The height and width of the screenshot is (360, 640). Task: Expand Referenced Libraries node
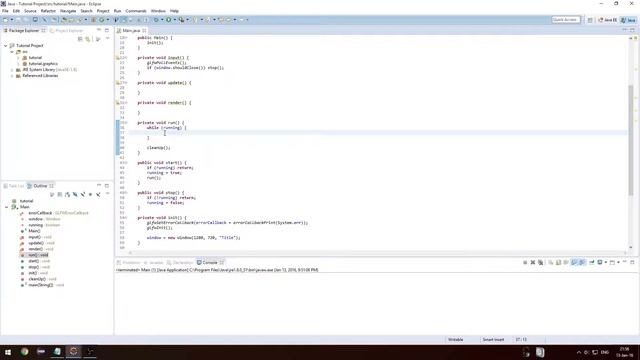[12, 76]
